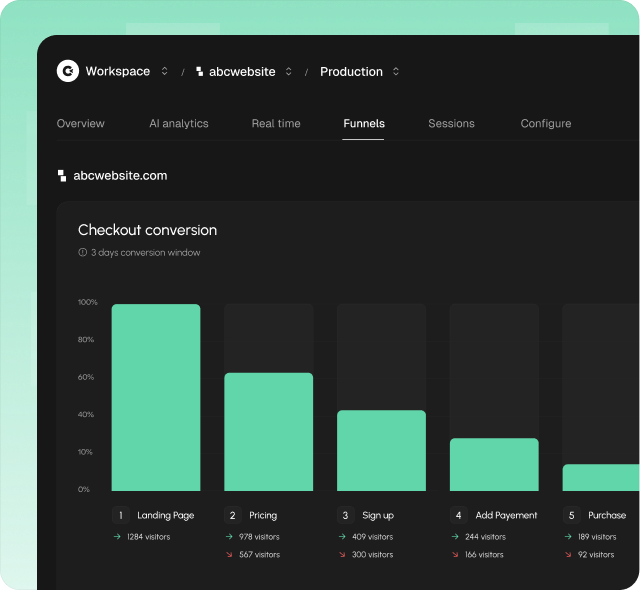Click the Purchase step label

coord(607,515)
